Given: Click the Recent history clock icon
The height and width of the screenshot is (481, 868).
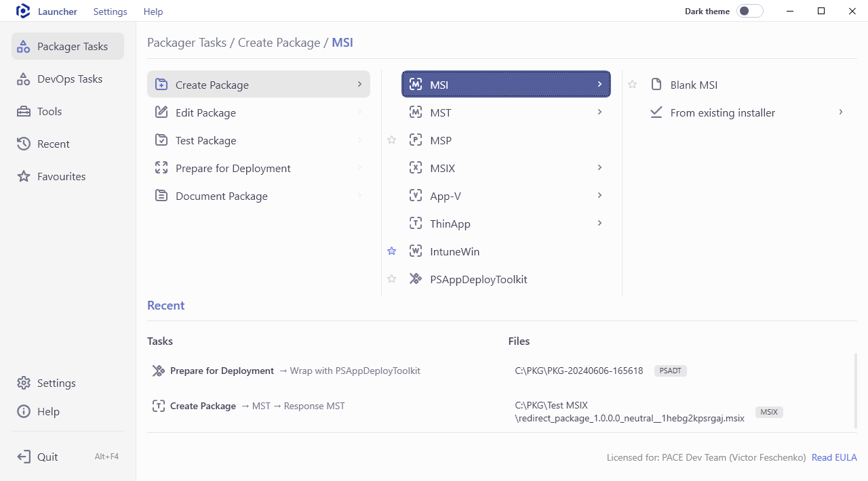Looking at the screenshot, I should coord(24,144).
